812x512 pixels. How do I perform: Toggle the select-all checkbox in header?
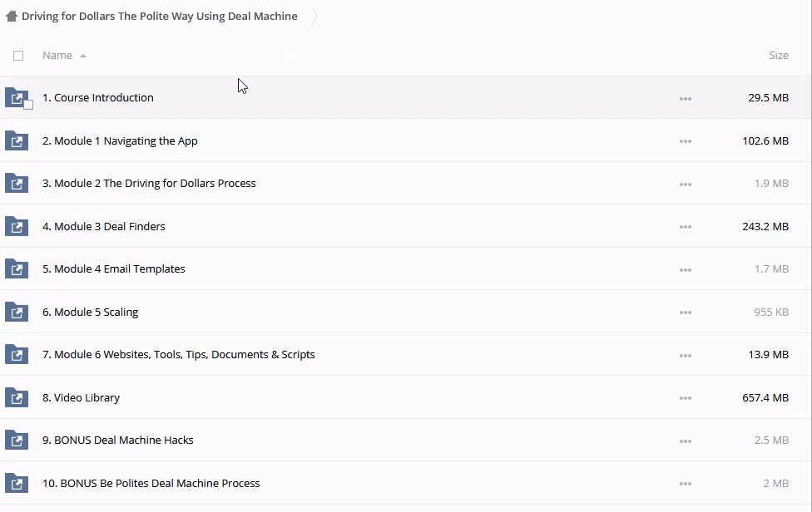(x=18, y=56)
